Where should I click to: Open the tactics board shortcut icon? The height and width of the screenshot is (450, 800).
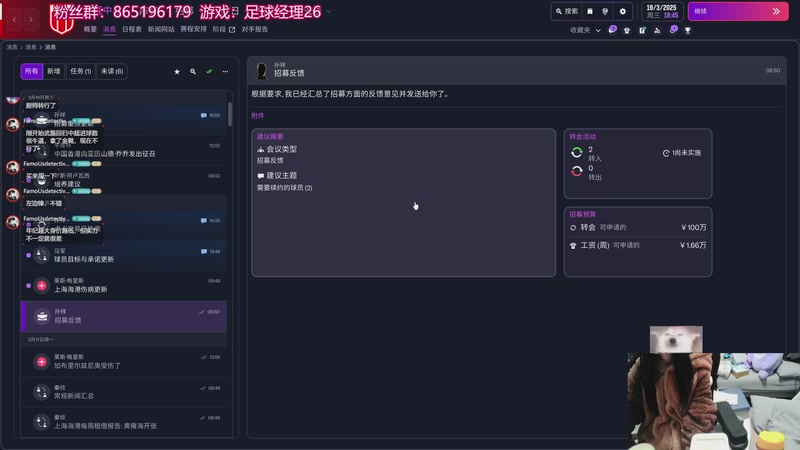[642, 31]
